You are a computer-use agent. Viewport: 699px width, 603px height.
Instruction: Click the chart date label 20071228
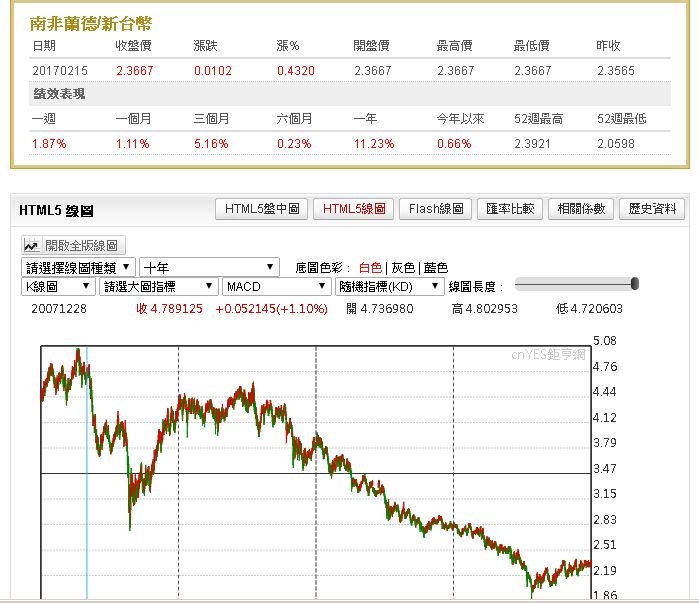[x=59, y=308]
